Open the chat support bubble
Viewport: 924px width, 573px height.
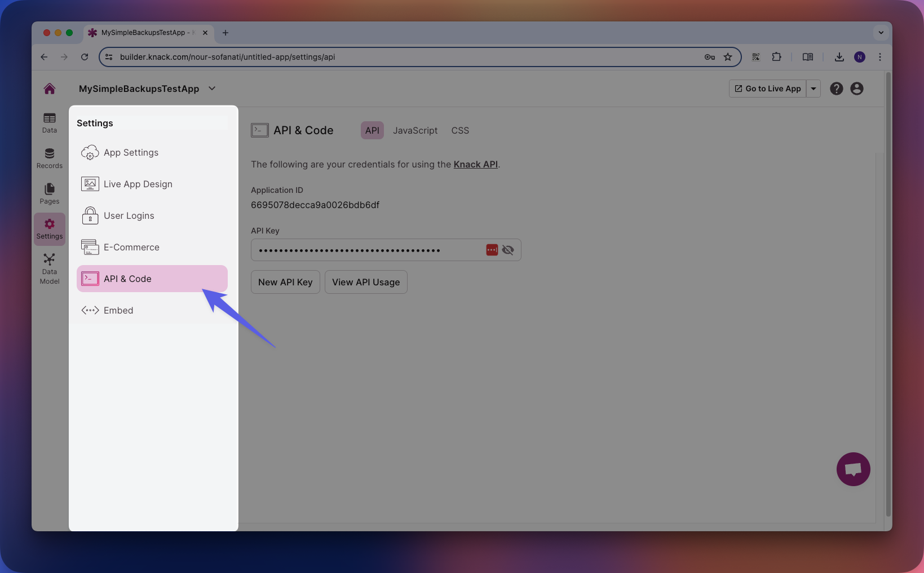coord(853,469)
